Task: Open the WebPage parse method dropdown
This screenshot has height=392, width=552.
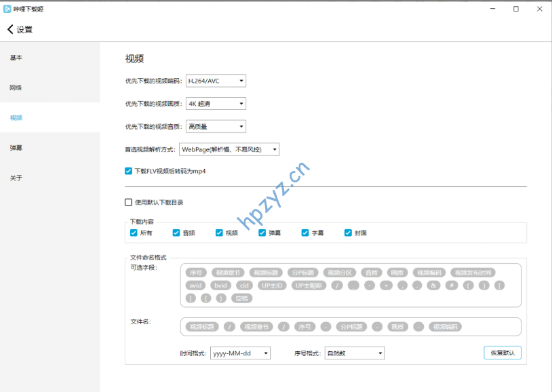Action: [229, 149]
